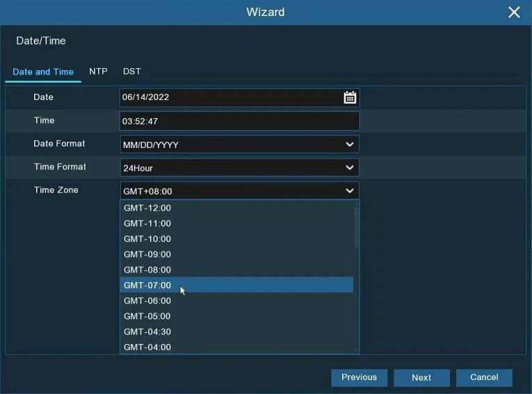Cancel the setup wizard

484,377
